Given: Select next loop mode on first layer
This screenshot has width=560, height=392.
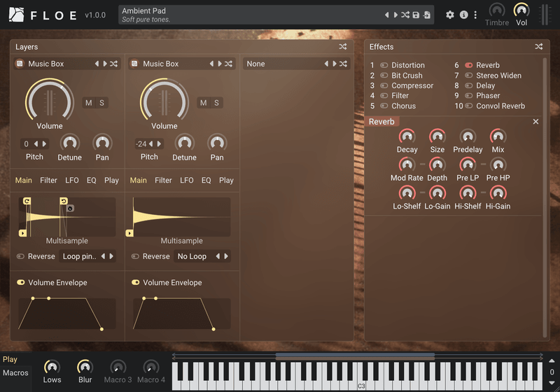Looking at the screenshot, I should (111, 256).
